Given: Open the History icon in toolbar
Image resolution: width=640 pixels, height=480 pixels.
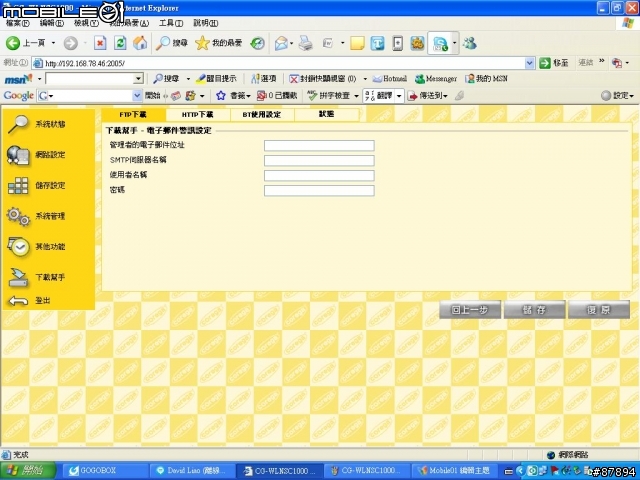Looking at the screenshot, I should click(x=258, y=43).
